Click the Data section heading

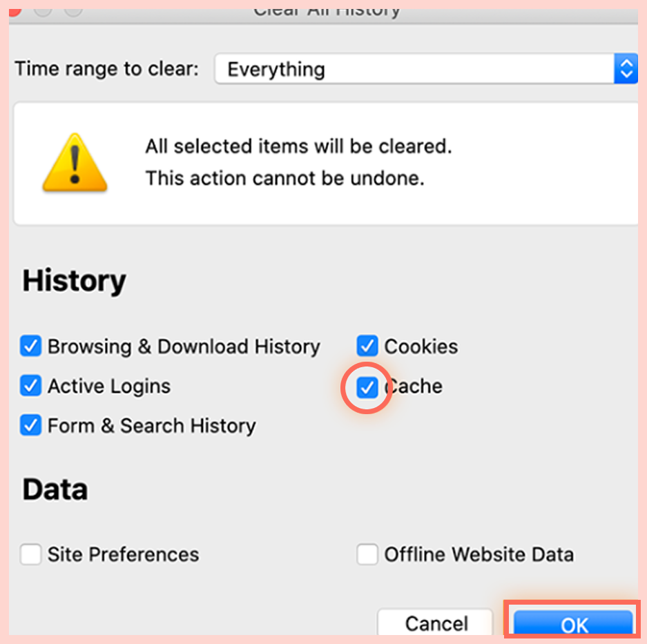[55, 489]
